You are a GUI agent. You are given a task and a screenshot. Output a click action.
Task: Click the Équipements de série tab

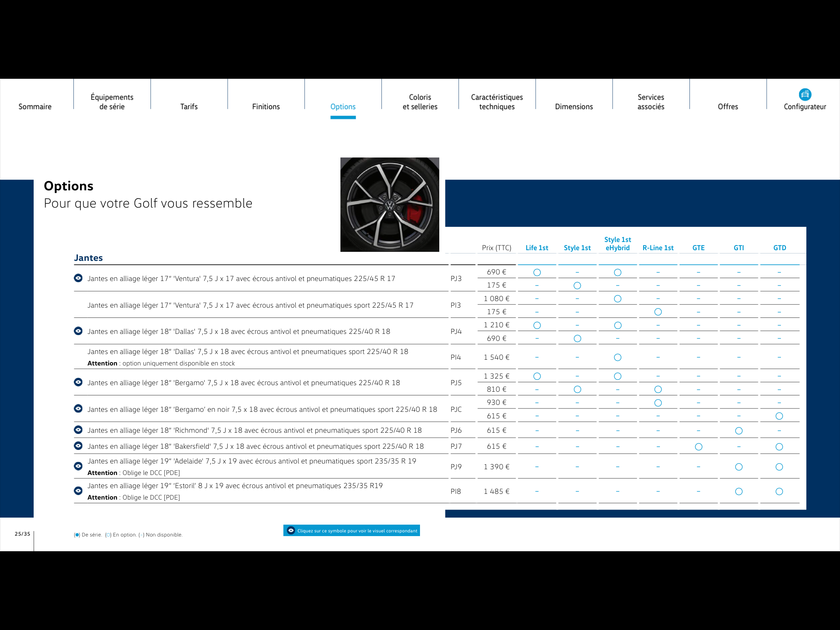tap(112, 102)
